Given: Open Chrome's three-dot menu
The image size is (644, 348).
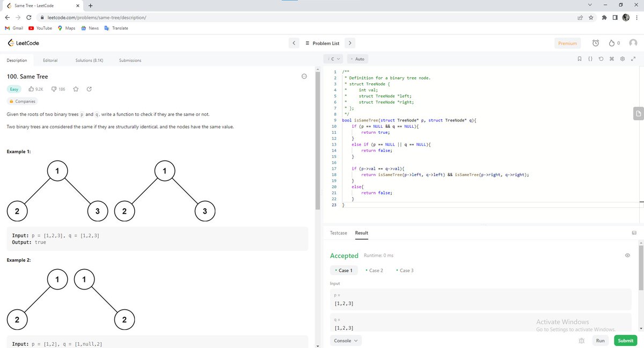Looking at the screenshot, I should [x=636, y=17].
